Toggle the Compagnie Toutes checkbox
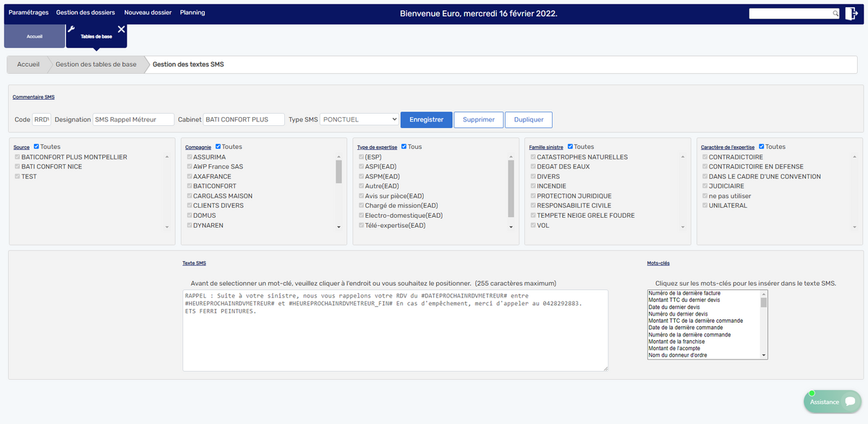Image resolution: width=868 pixels, height=424 pixels. [x=218, y=147]
